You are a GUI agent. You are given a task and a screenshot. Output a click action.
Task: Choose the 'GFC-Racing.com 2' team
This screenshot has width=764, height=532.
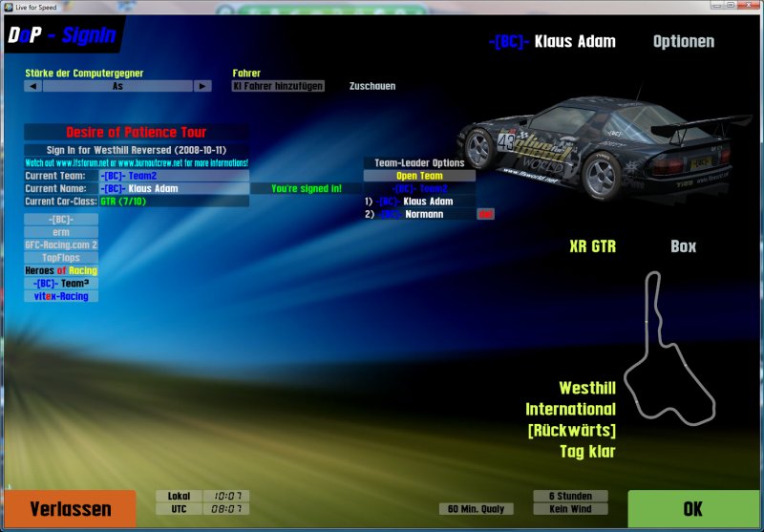point(61,245)
